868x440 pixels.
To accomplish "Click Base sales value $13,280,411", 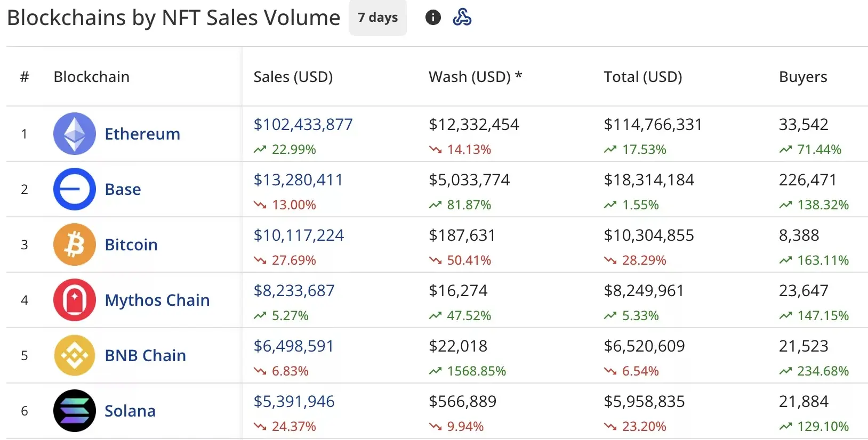I will pos(298,180).
